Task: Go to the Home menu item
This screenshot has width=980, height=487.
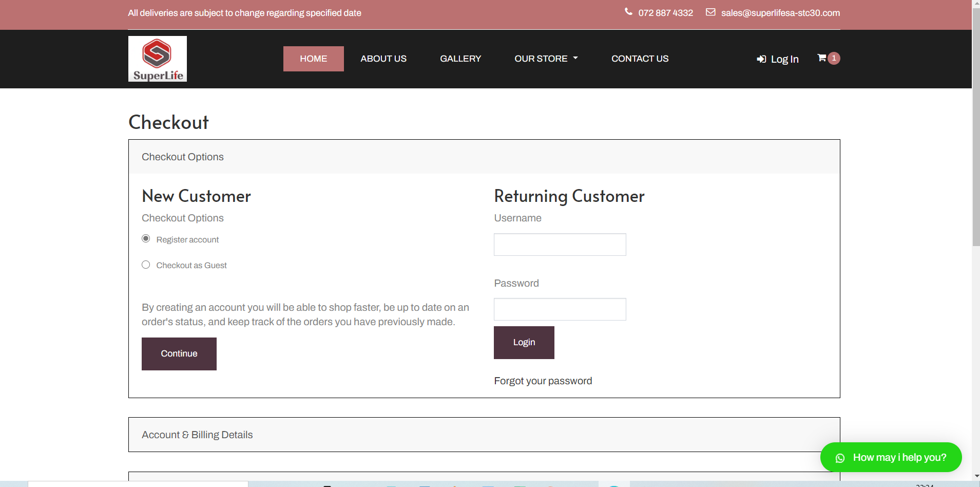Action: click(313, 59)
